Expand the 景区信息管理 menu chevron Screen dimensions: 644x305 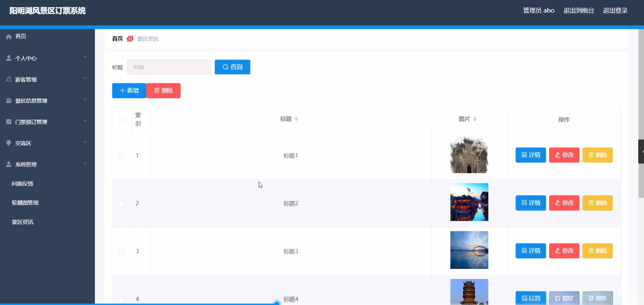point(85,100)
